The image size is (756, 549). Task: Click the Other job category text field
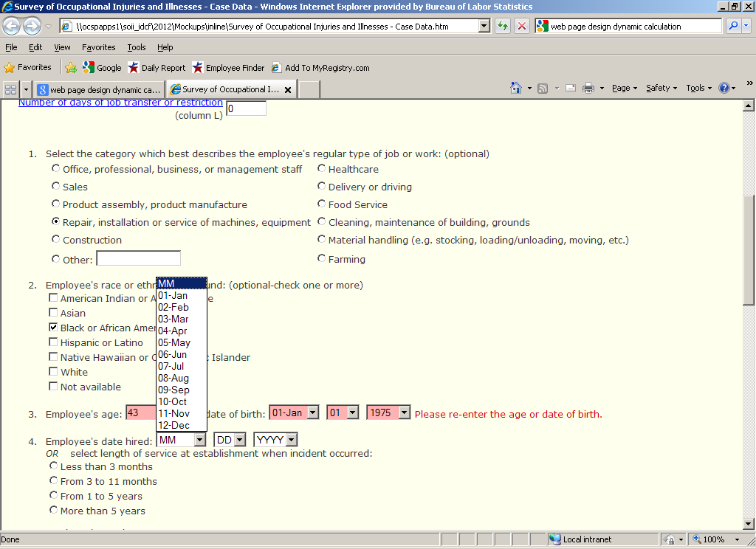(138, 258)
